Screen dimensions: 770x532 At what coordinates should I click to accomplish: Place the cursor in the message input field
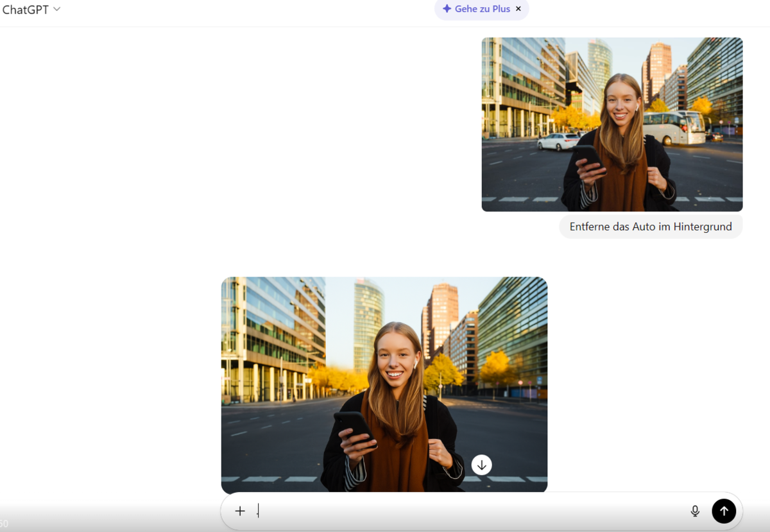pos(449,511)
